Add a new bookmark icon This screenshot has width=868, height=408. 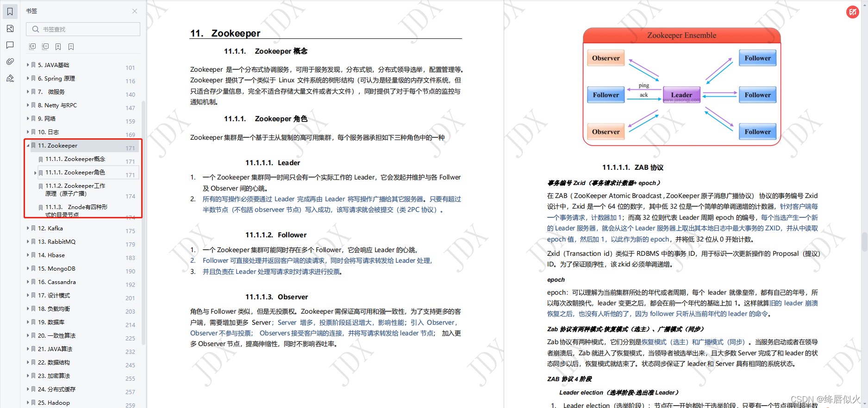(58, 47)
